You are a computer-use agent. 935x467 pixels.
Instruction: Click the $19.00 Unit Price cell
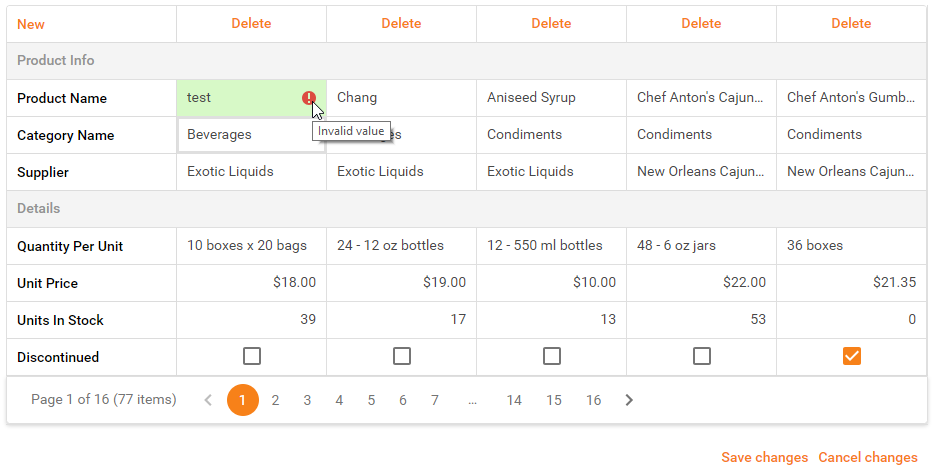pos(401,283)
